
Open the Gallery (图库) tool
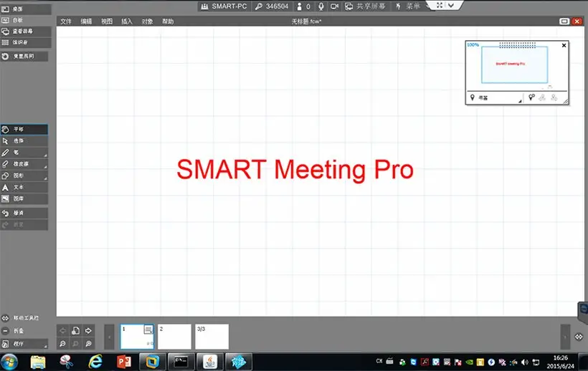pyautogui.click(x=24, y=199)
